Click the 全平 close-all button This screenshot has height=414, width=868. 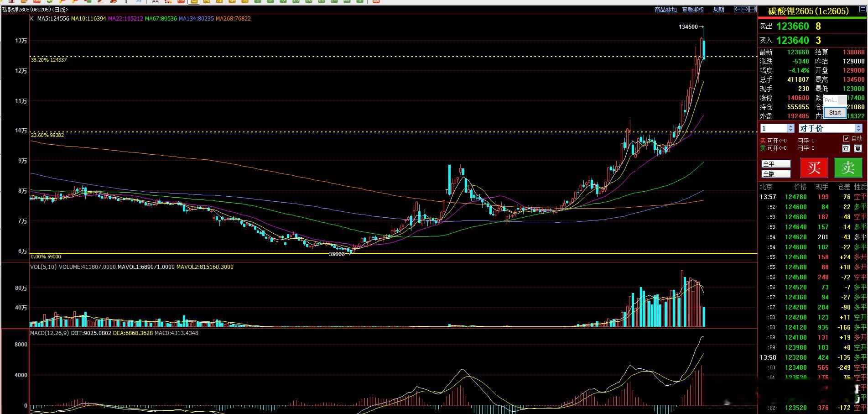click(x=775, y=164)
